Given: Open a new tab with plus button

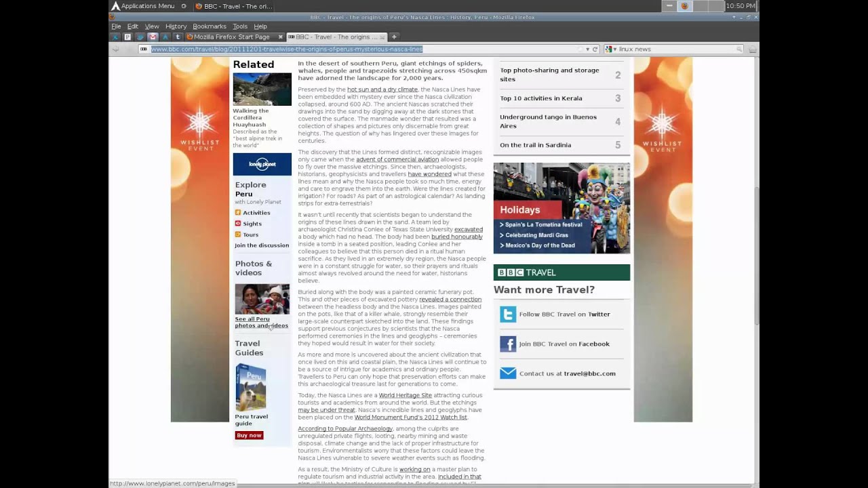Looking at the screenshot, I should coord(394,37).
